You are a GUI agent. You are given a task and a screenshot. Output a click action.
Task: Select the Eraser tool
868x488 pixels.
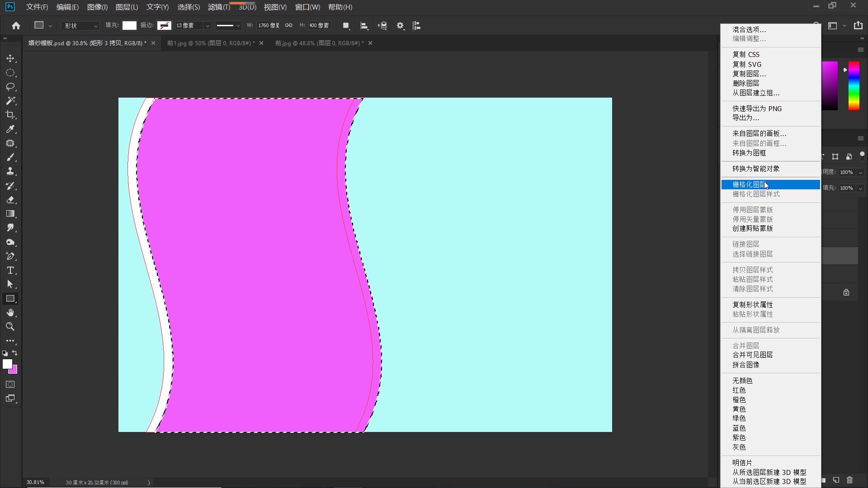click(10, 200)
